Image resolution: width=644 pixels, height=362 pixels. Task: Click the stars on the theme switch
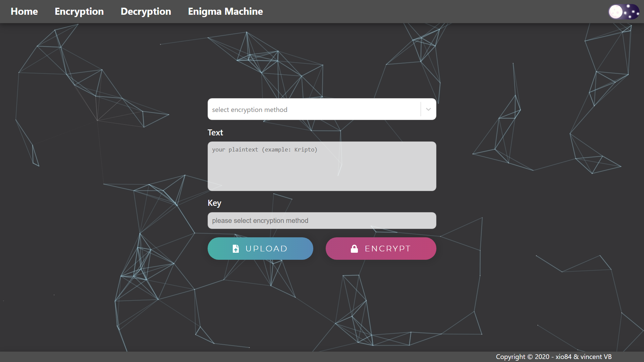pos(632,12)
